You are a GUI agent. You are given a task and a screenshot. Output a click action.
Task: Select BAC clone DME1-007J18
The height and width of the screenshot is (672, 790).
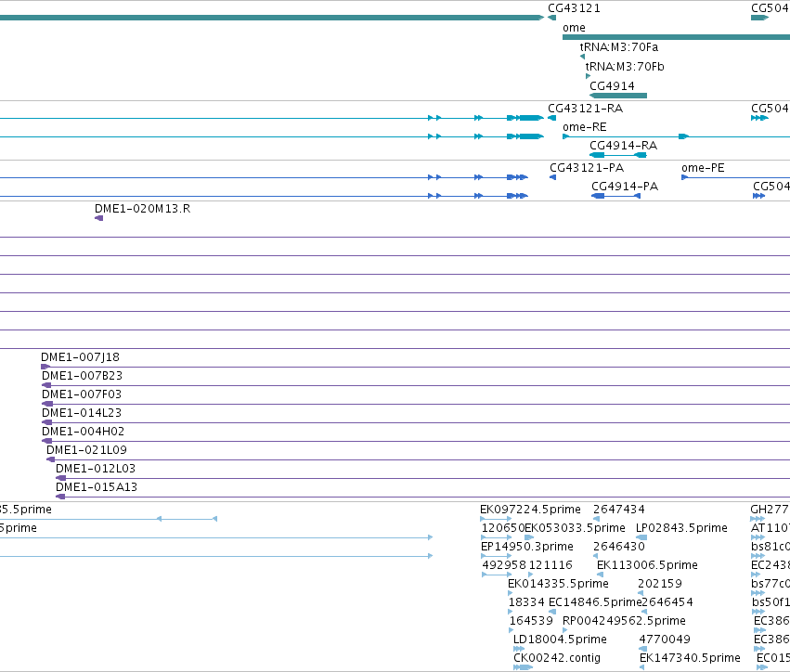[x=80, y=357]
